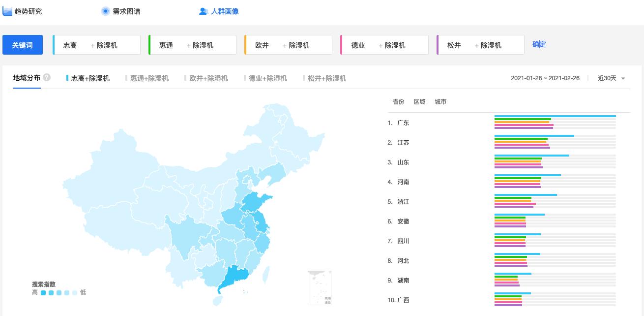Open the 近30天 date range dropdown
This screenshot has height=316, width=644.
pyautogui.click(x=611, y=78)
